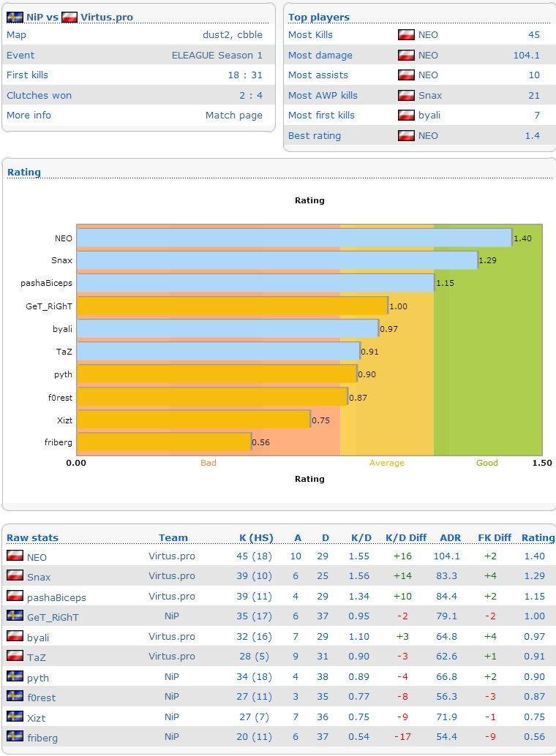556x756 pixels.
Task: Click pashaBiceps' 1.15 rating bar
Action: tap(256, 283)
